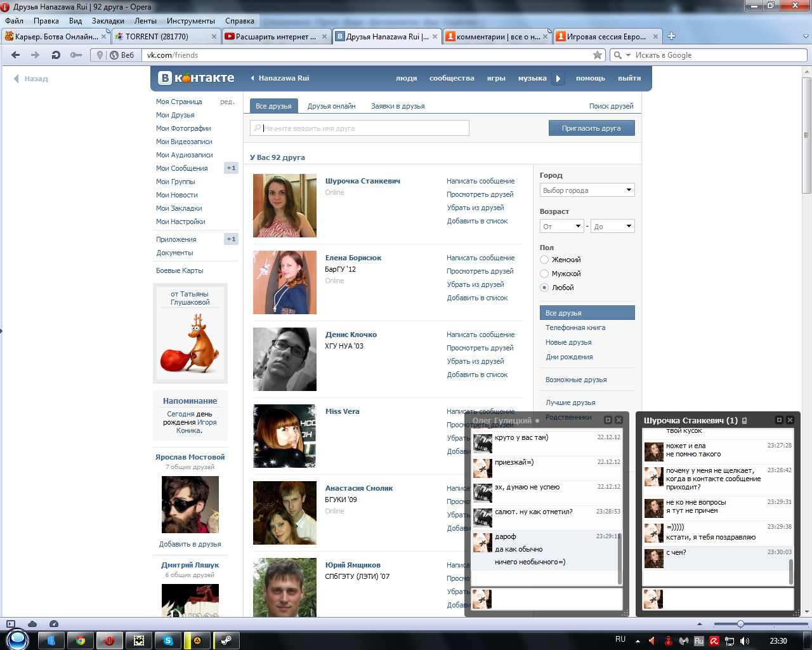Click the '+1' badge next to Приложения
The image size is (812, 650).
point(231,239)
